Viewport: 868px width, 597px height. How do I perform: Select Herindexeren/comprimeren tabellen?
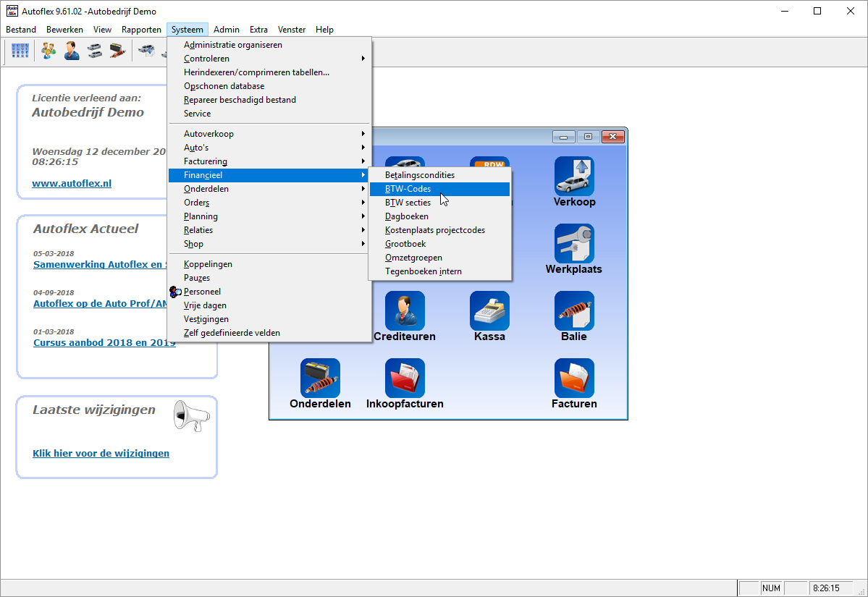coord(269,72)
